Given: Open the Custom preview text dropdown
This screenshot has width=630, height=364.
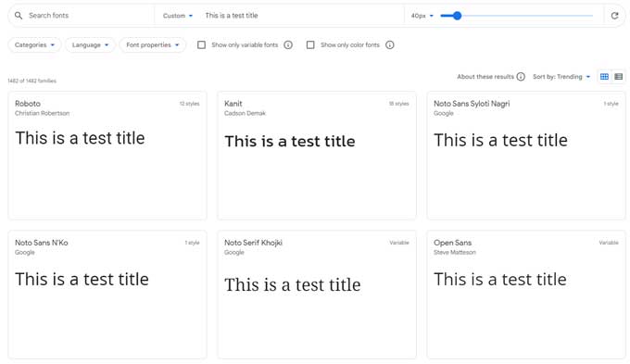Looking at the screenshot, I should [x=178, y=16].
